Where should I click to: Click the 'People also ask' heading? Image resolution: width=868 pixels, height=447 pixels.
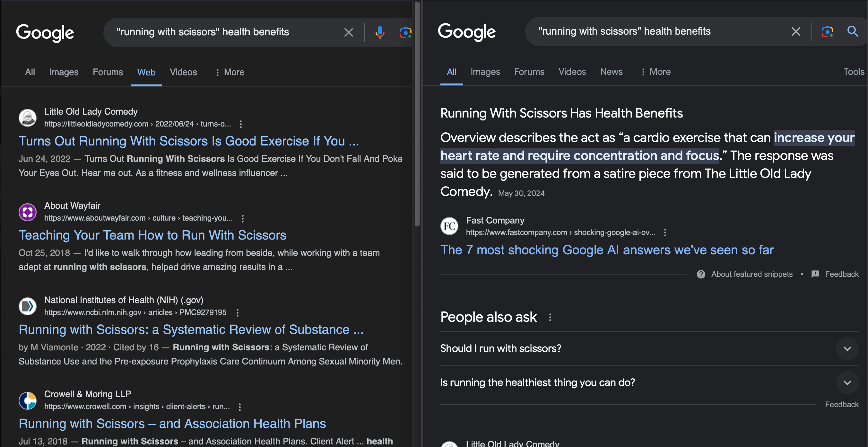tap(488, 317)
